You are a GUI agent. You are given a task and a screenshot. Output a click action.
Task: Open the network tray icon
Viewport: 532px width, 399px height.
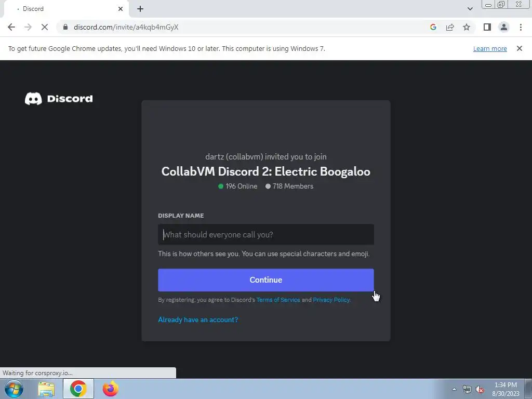[467, 390]
